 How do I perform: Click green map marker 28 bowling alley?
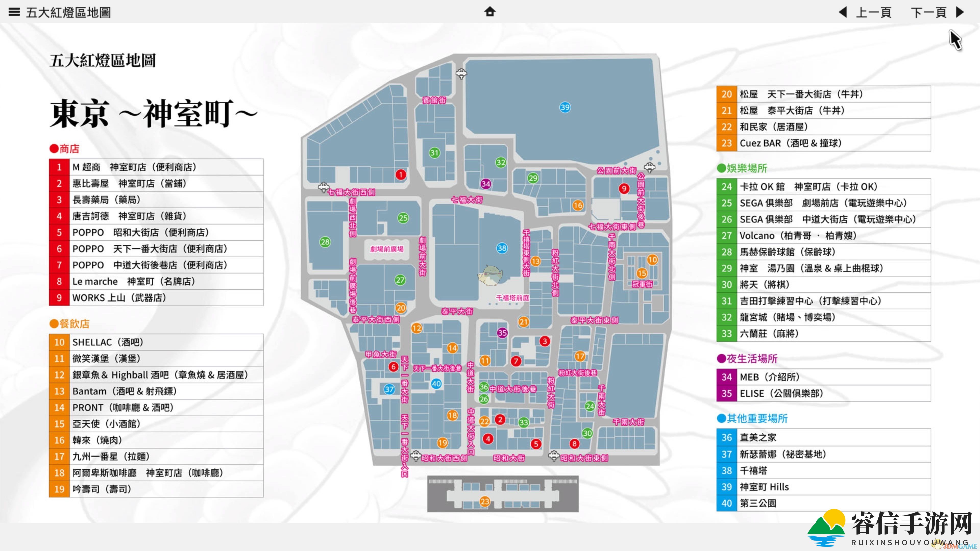coord(325,242)
